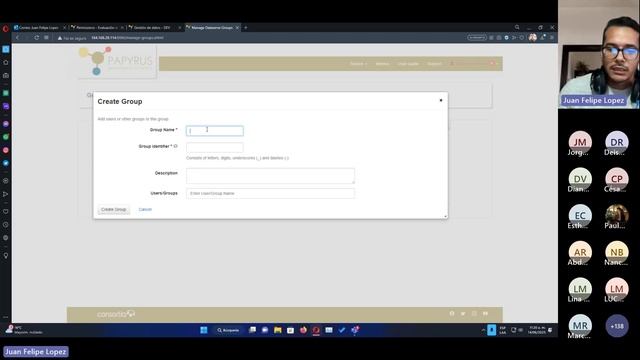Click the Users/Groups name field

(x=270, y=193)
